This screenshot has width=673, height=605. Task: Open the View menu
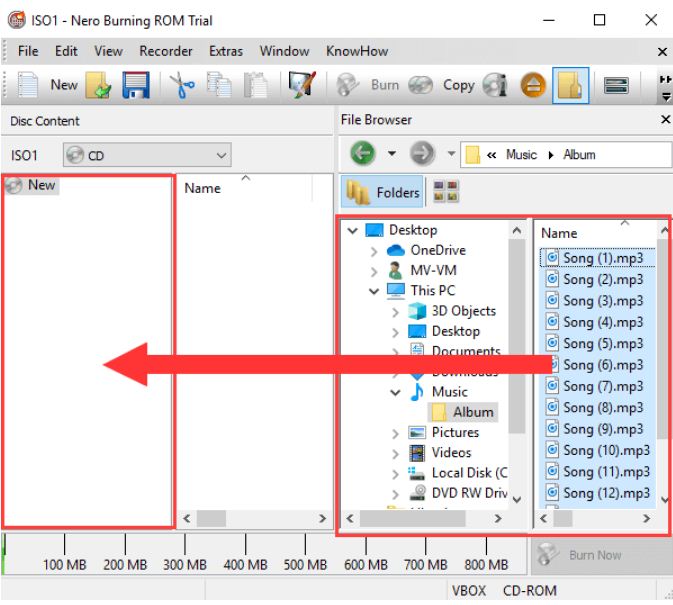(108, 51)
